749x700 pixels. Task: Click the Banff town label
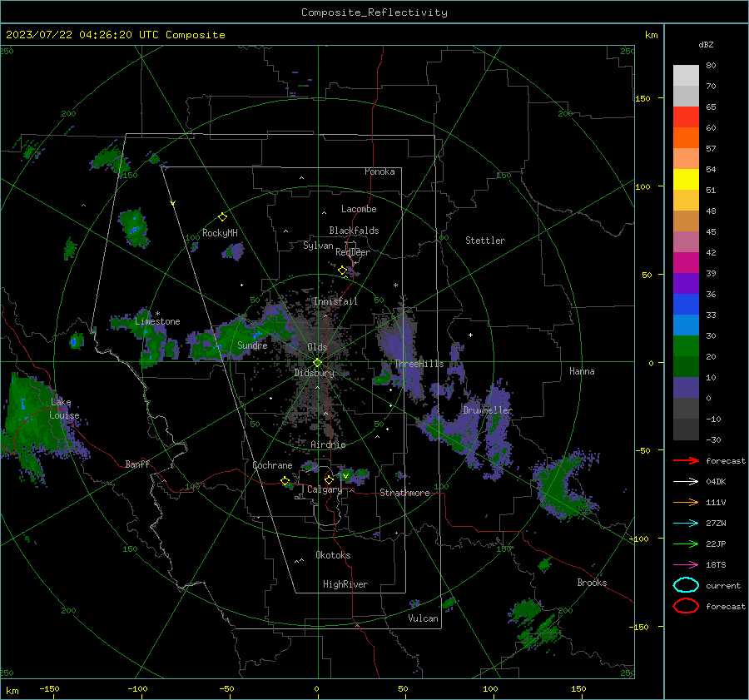(137, 464)
